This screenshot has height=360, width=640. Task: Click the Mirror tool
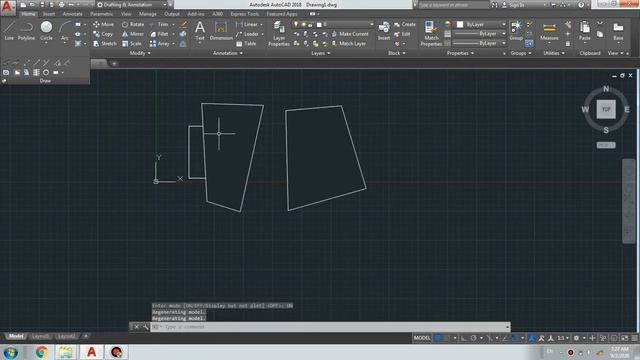(x=133, y=34)
